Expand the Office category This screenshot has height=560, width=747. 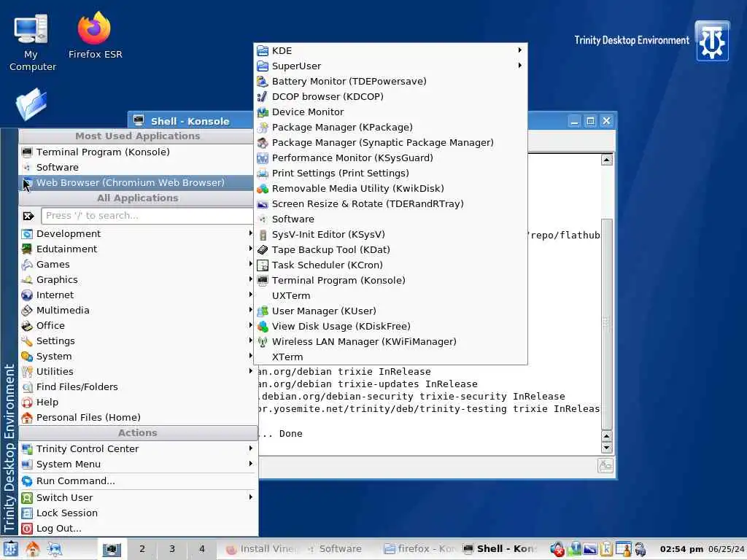[x=138, y=325]
